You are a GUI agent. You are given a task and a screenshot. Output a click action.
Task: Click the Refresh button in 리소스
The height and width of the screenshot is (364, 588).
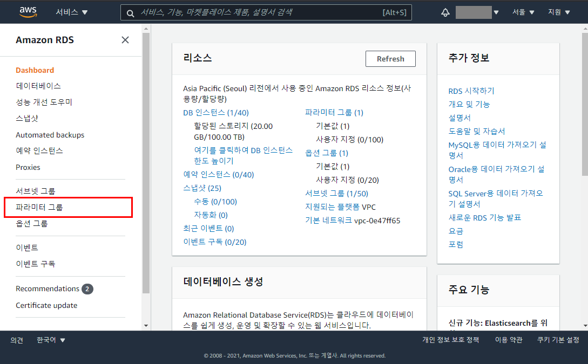click(390, 59)
